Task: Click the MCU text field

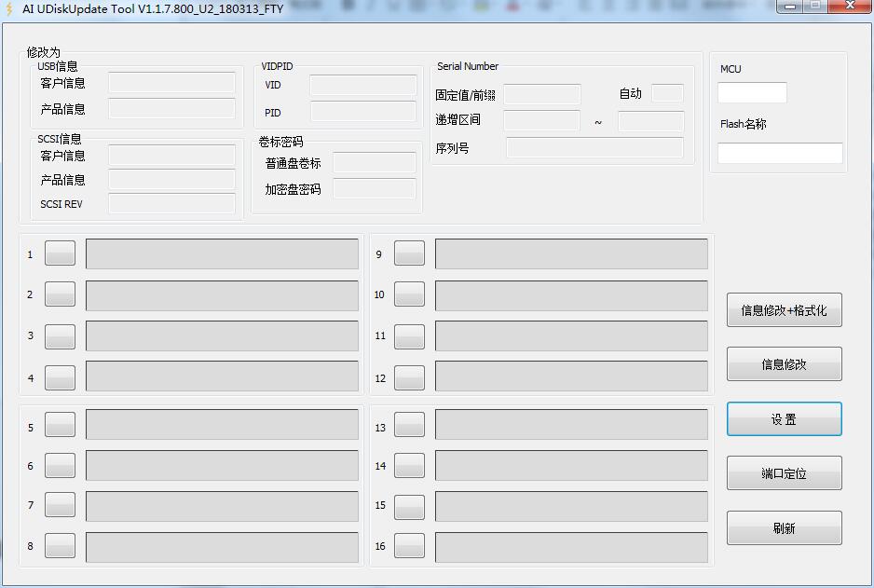Action: pyautogui.click(x=752, y=93)
